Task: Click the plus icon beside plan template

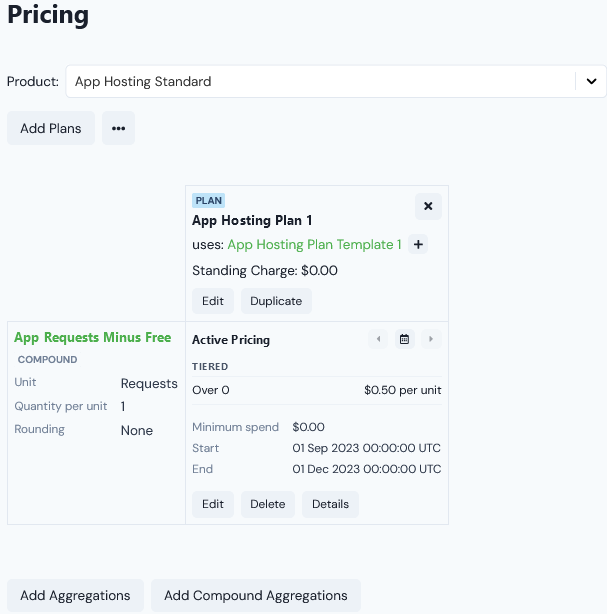Action: 418,244
